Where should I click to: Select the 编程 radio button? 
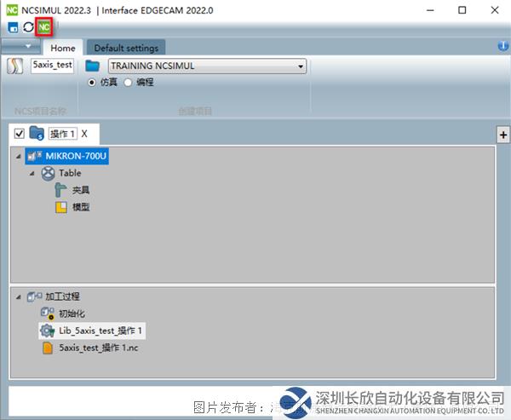click(129, 83)
